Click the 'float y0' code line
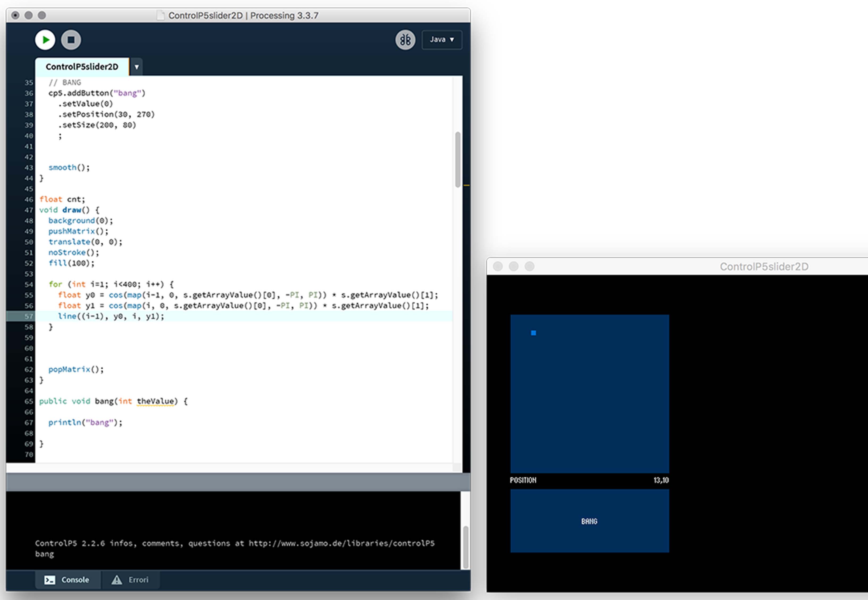The height and width of the screenshot is (600, 868). point(248,295)
